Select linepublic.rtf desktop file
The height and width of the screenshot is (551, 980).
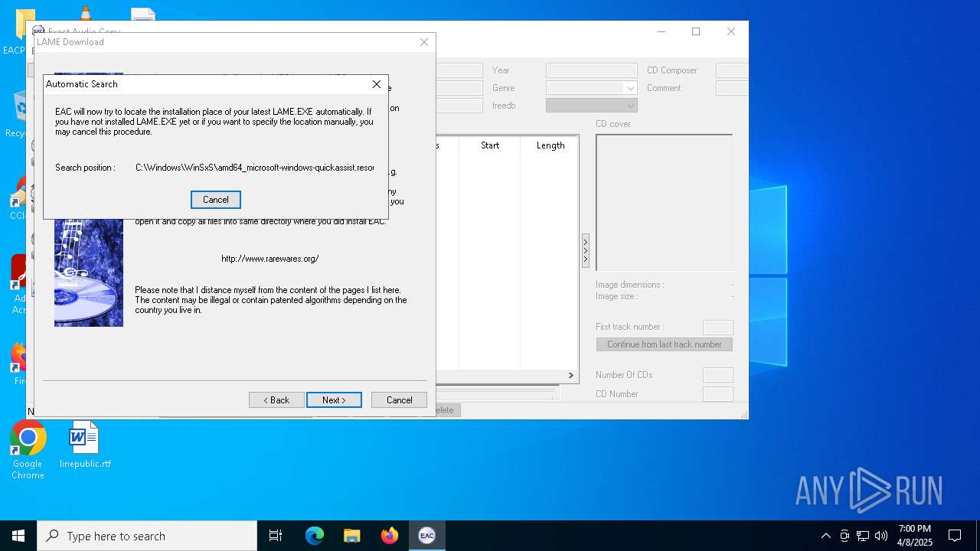click(85, 445)
